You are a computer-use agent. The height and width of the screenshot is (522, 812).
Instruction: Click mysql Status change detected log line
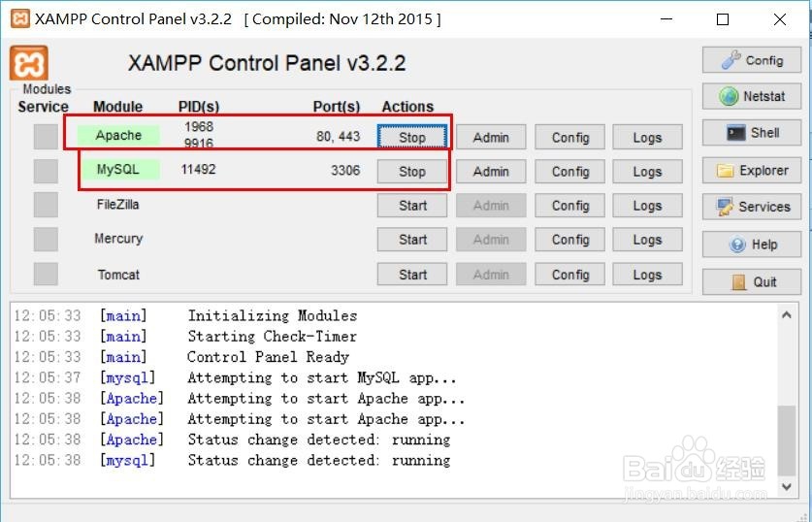[319, 460]
